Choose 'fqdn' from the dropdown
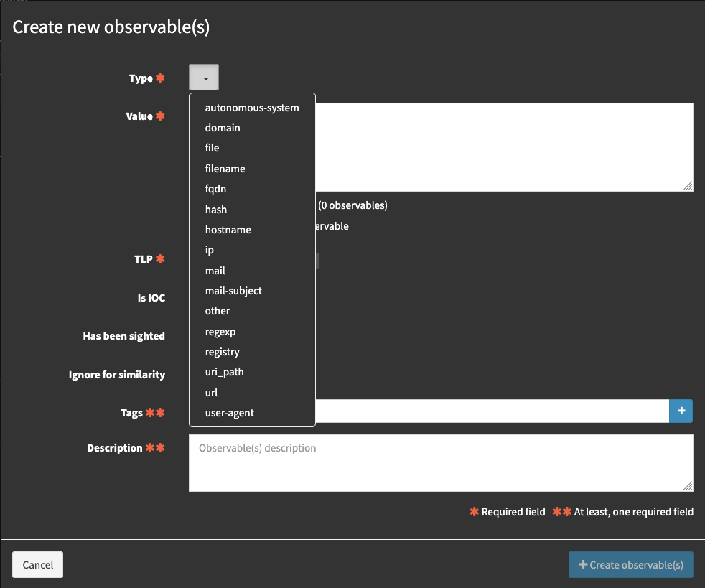 (x=215, y=189)
